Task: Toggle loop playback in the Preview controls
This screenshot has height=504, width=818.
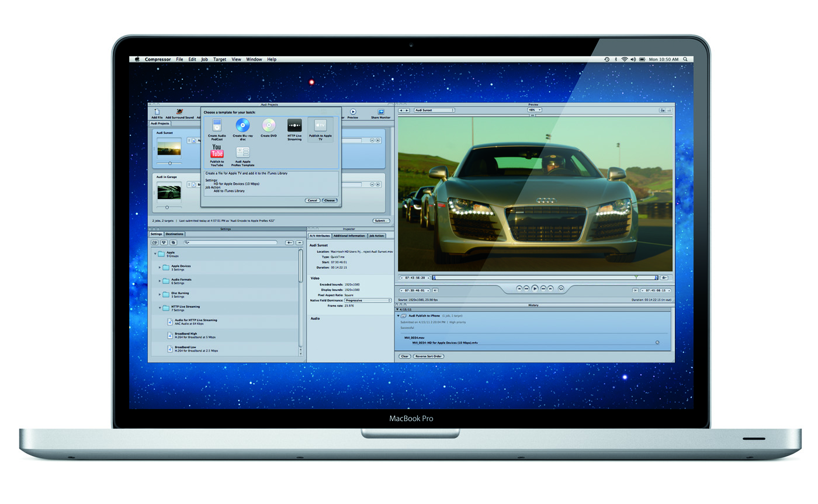Action: point(561,288)
